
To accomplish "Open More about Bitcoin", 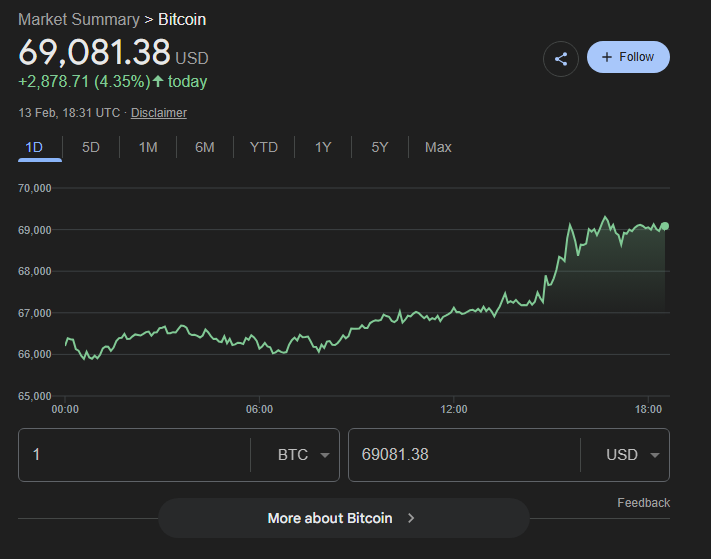I will pos(344,518).
